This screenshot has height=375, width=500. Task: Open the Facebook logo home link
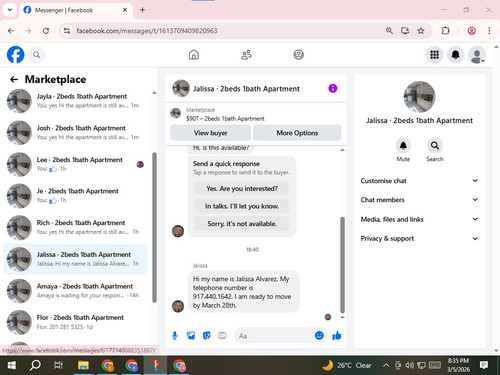tap(16, 55)
